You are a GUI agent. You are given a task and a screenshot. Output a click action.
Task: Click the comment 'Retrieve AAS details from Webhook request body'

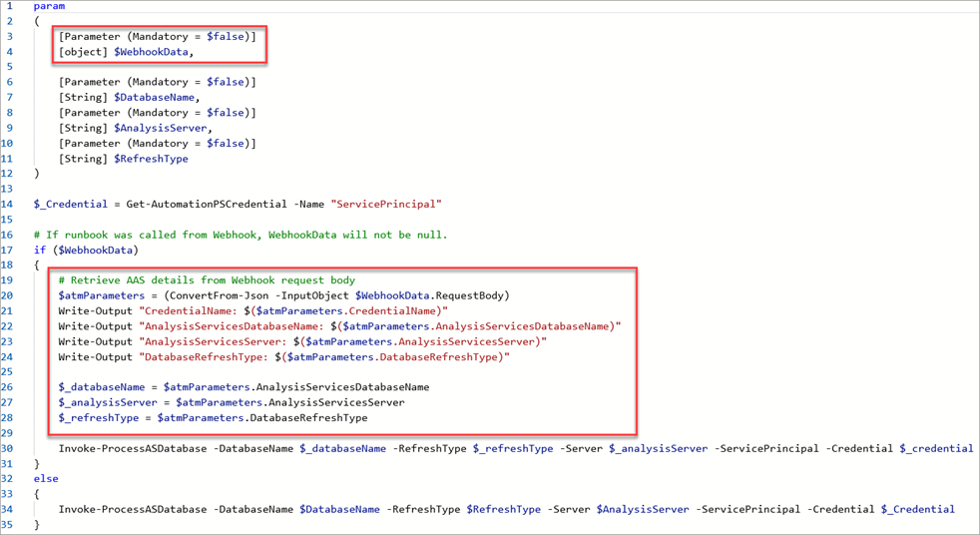(207, 280)
